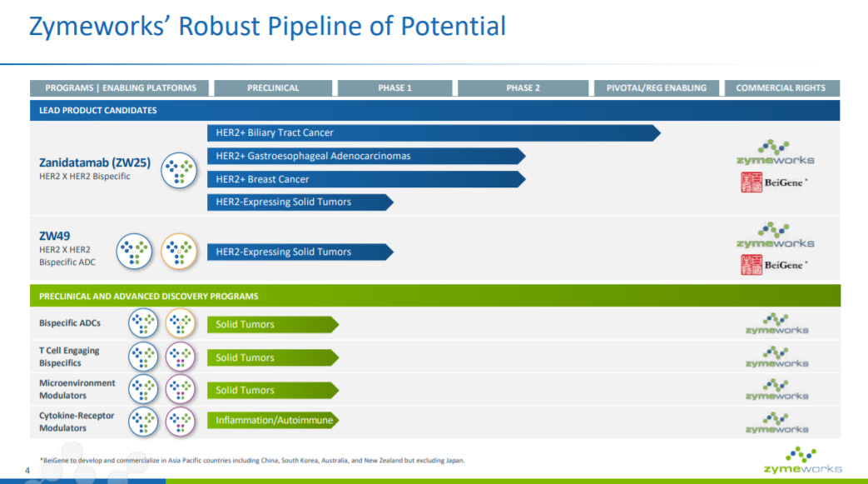The image size is (868, 484).
Task: Click the blue-ringed icon in Bispecific ADCs row
Action: pyautogui.click(x=143, y=323)
